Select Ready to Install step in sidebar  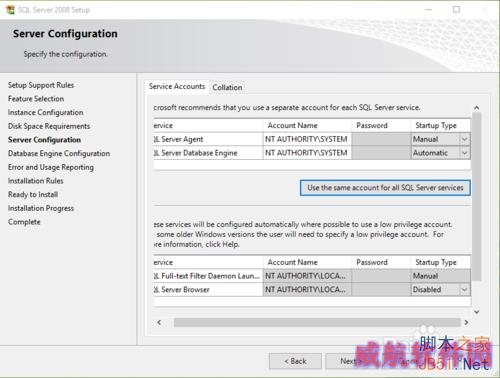[33, 194]
